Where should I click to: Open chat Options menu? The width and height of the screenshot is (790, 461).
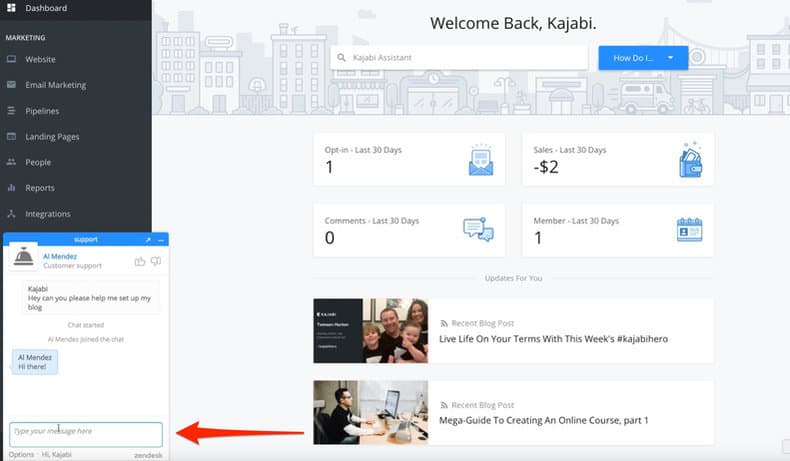pyautogui.click(x=21, y=454)
